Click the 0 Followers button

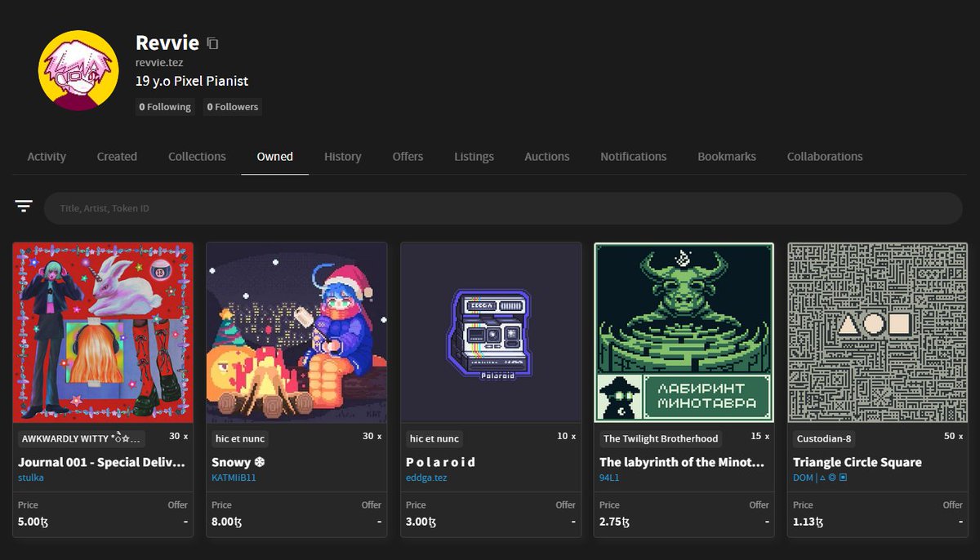pos(233,107)
